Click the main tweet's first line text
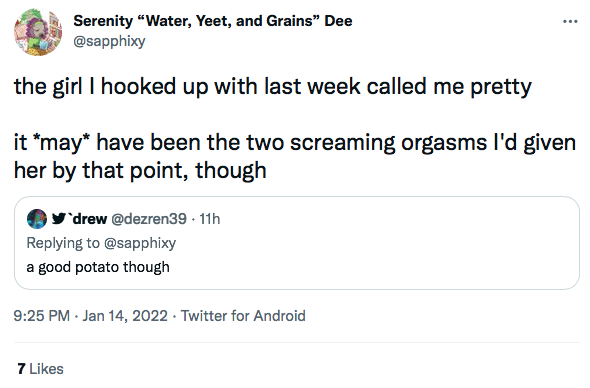 pyautogui.click(x=273, y=87)
